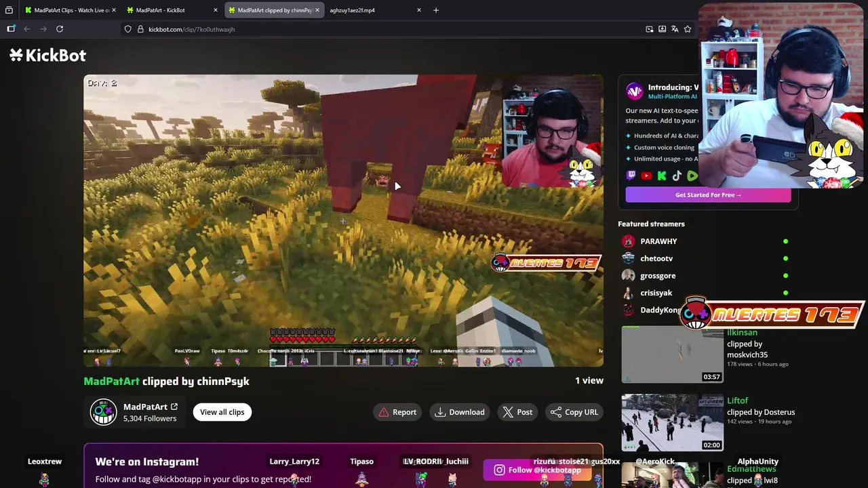This screenshot has width=868, height=488.
Task: Reload the page in the browser toolbar
Action: point(60,29)
